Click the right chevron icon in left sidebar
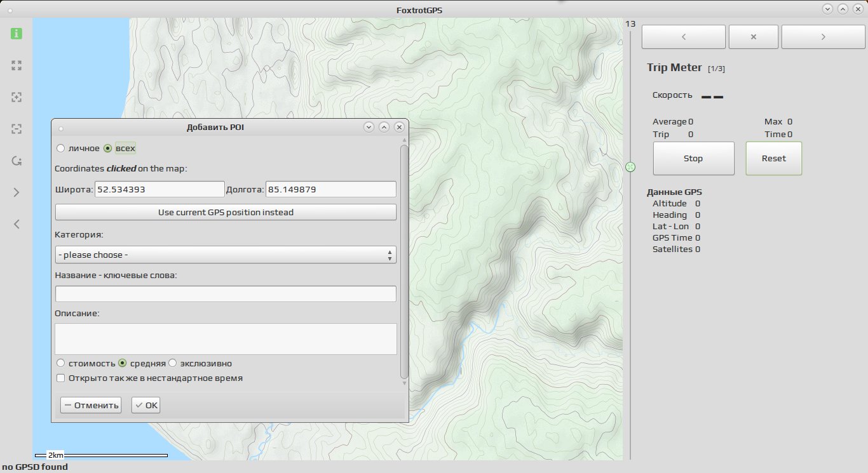The width and height of the screenshot is (868, 473). click(x=17, y=192)
